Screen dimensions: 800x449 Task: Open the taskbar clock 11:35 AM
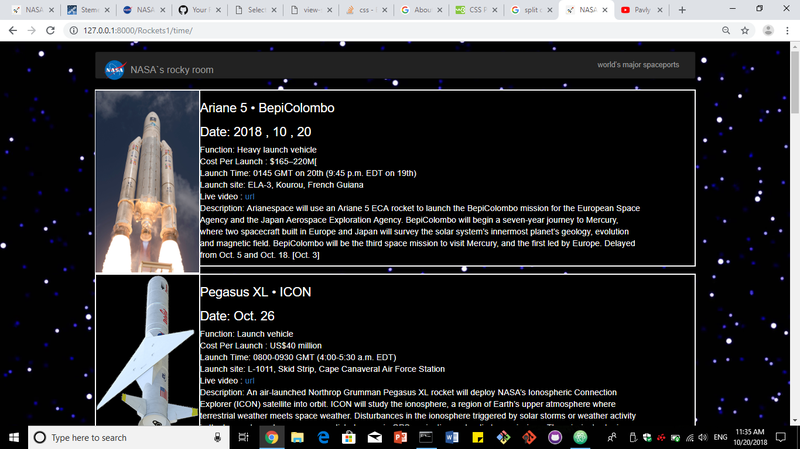[x=750, y=437]
